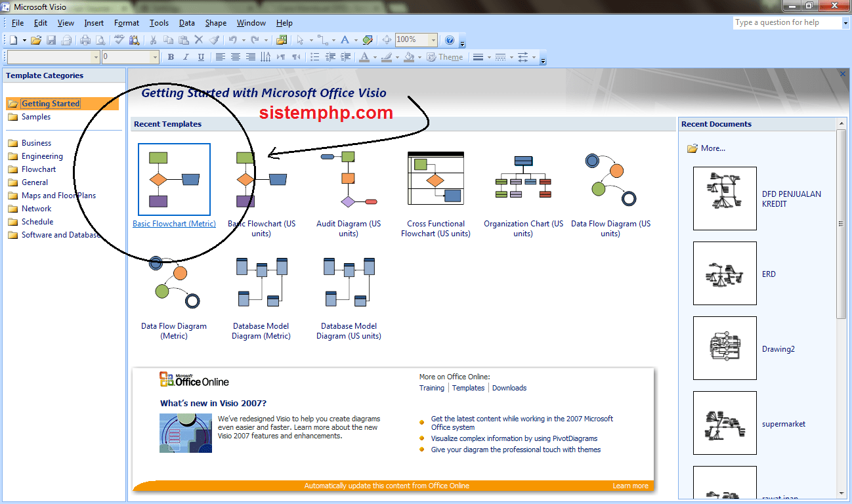Click the New document icon
The image size is (852, 504).
pyautogui.click(x=13, y=40)
